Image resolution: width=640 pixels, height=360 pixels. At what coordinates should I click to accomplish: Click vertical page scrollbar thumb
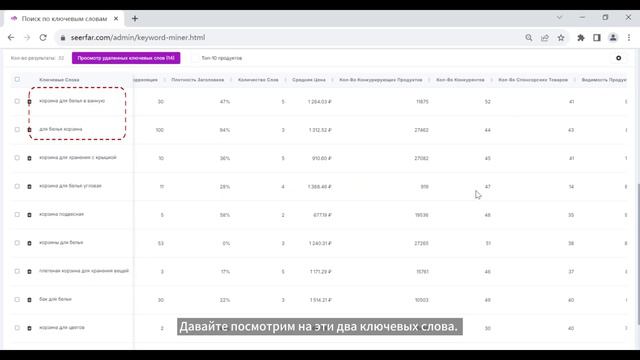click(638, 253)
